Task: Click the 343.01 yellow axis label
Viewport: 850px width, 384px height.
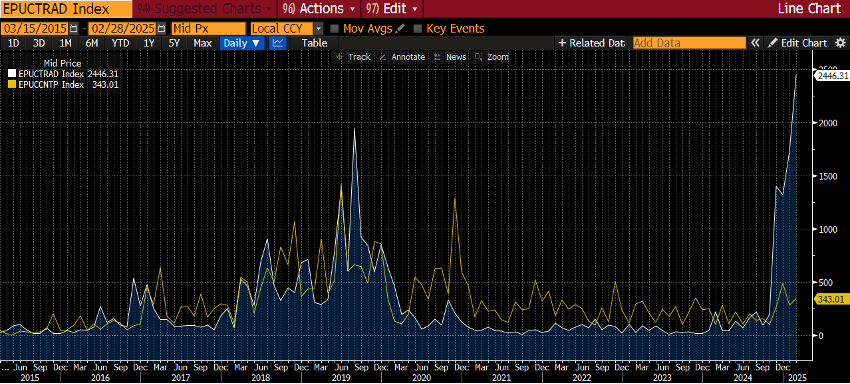Action: click(832, 299)
